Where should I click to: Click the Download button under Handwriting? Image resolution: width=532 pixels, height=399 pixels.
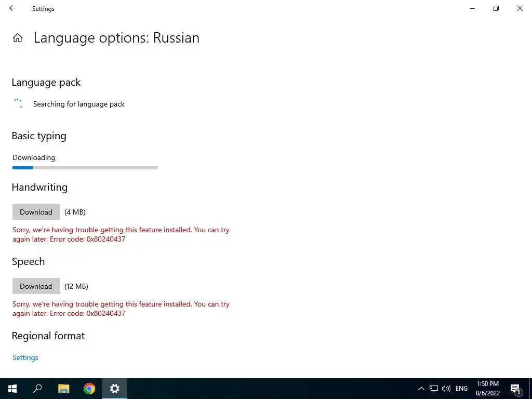coord(36,212)
